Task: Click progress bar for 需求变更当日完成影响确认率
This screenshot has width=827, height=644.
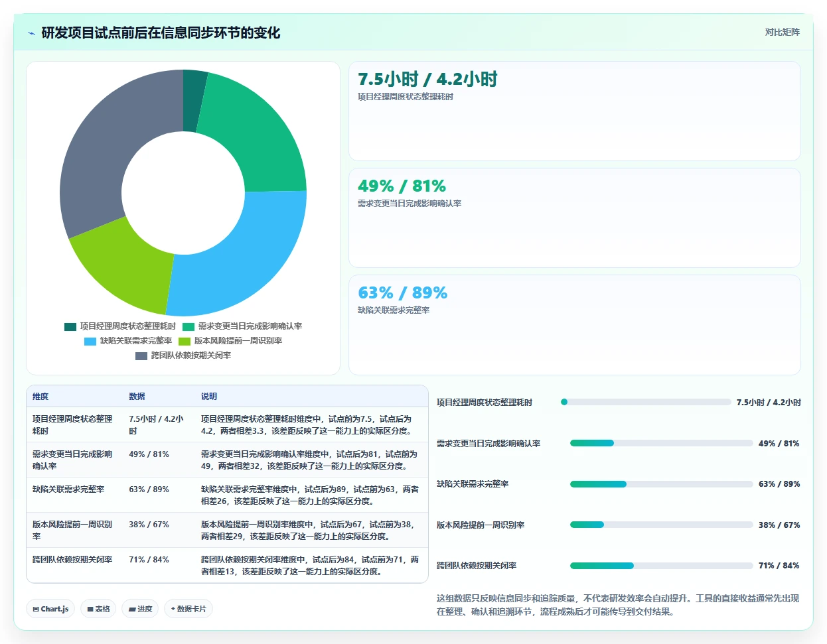Action: pos(662,443)
